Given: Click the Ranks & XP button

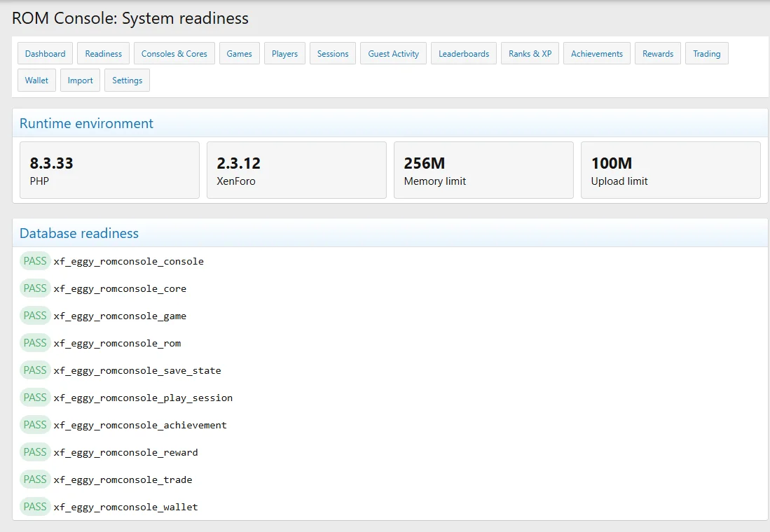Looking at the screenshot, I should click(x=530, y=53).
